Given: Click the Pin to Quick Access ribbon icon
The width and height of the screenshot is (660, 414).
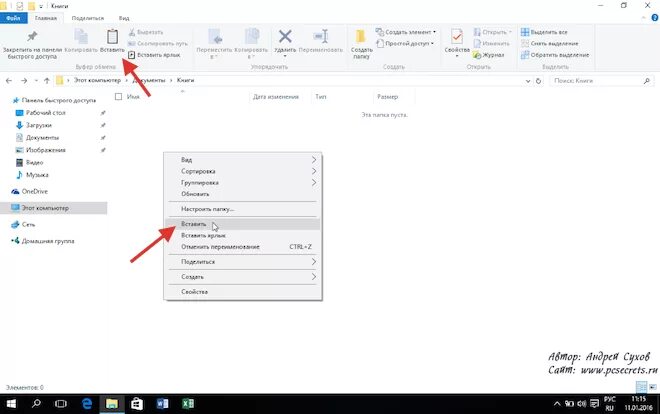Looking at the screenshot, I should [32, 37].
